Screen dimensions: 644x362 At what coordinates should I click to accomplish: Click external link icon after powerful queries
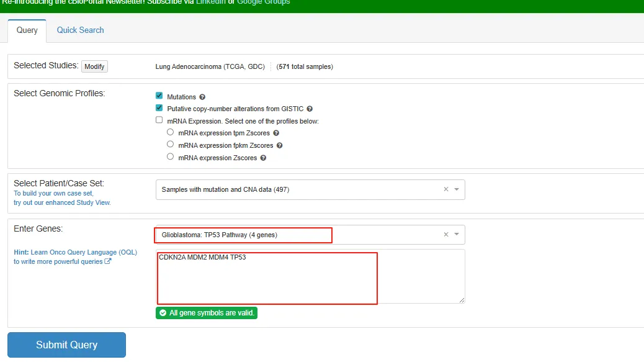[x=108, y=261]
